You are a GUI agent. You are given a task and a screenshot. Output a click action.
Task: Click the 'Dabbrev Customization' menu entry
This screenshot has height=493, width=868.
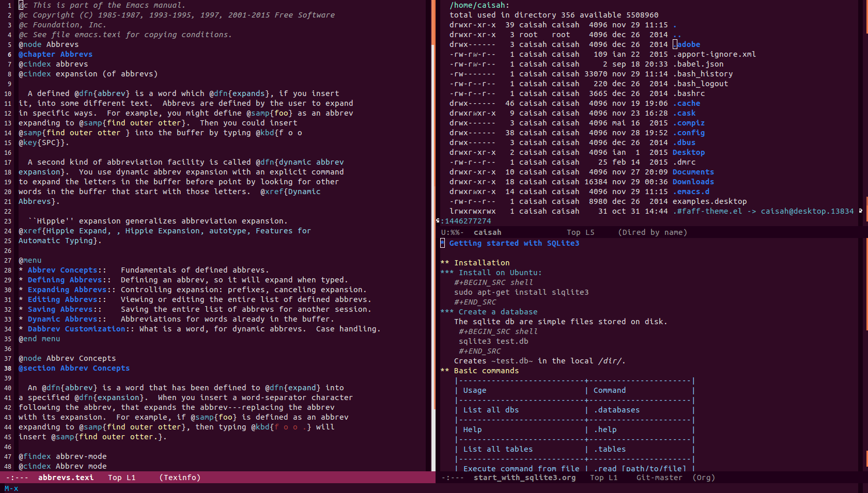[76, 329]
